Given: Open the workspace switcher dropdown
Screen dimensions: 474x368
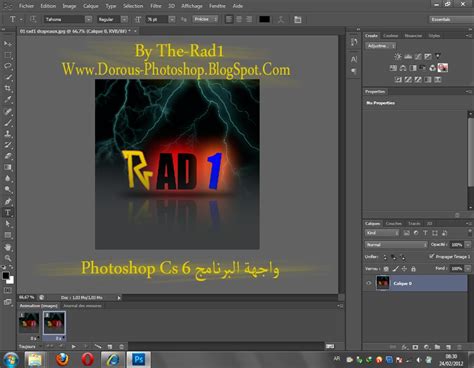Looking at the screenshot, I should click(451, 19).
